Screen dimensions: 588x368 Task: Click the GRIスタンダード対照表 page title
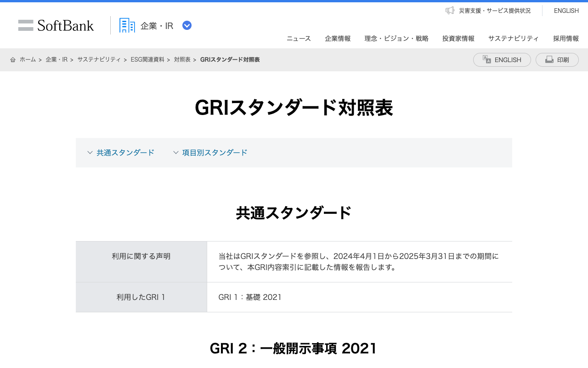tap(294, 108)
